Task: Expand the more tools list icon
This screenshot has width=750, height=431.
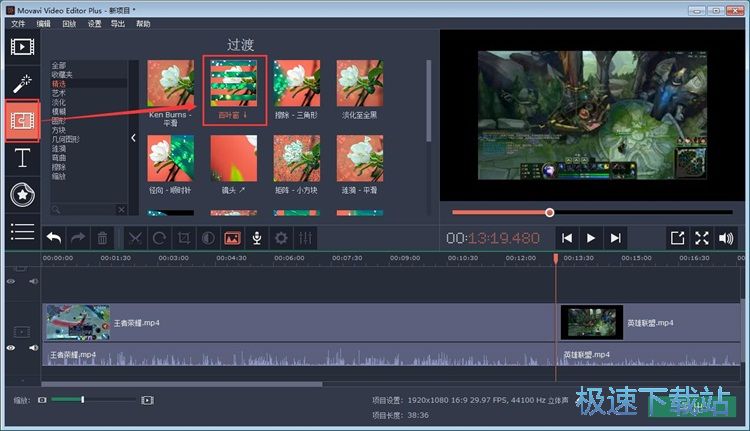Action: [22, 231]
